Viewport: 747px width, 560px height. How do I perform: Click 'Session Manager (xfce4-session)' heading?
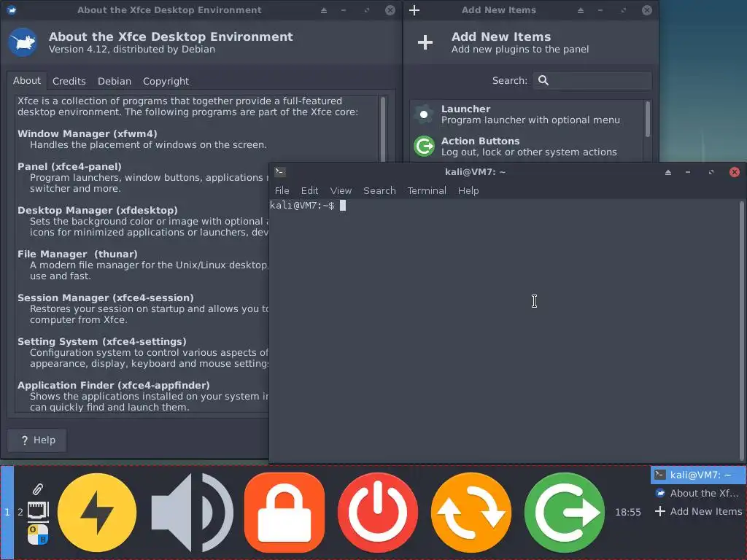coord(106,298)
